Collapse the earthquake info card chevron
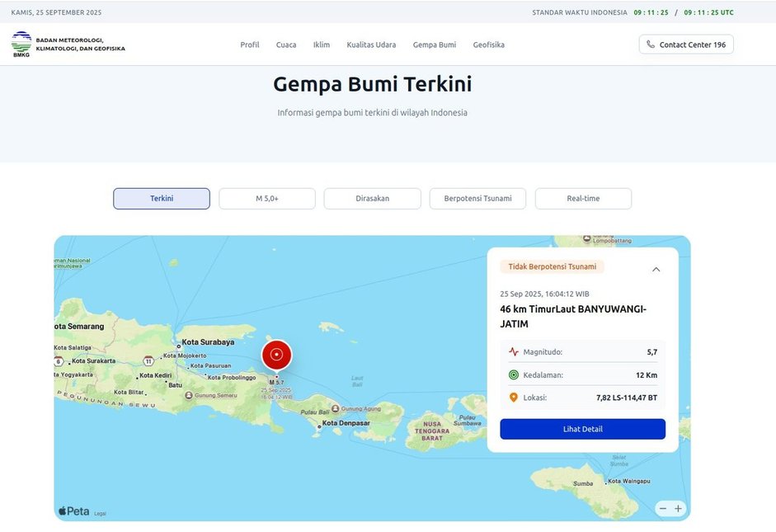This screenshot has height=532, width=776. [x=656, y=269]
